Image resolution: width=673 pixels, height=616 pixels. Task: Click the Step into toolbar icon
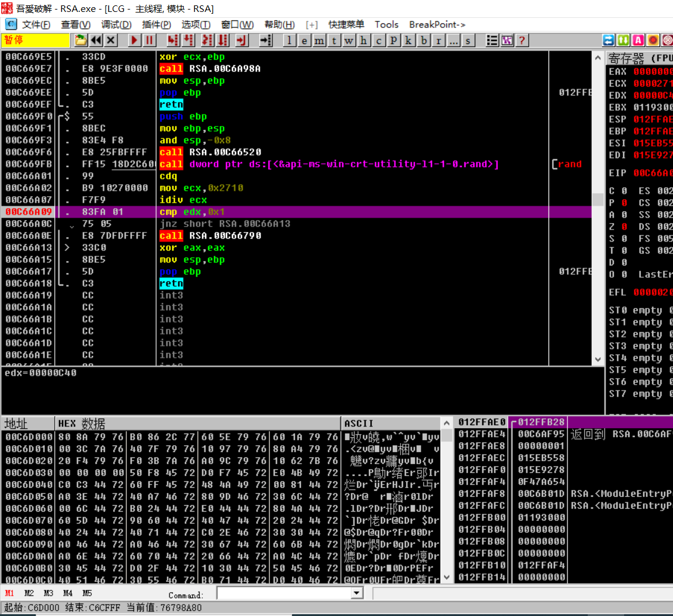(173, 41)
